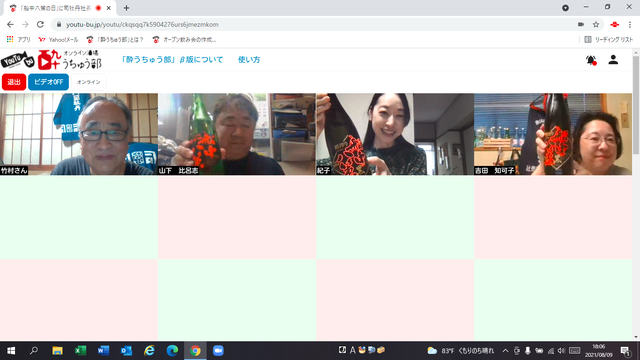This screenshot has width=640, height=360.
Task: Open the リーディングリスト panel
Action: pyautogui.click(x=609, y=40)
